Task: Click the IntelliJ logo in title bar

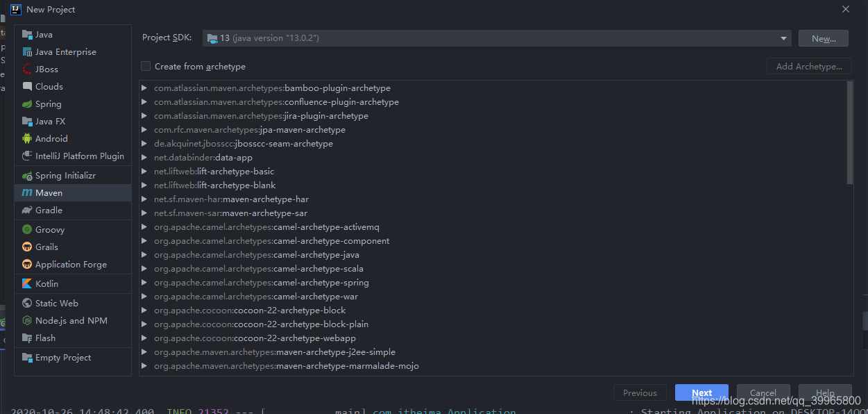Action: click(15, 10)
